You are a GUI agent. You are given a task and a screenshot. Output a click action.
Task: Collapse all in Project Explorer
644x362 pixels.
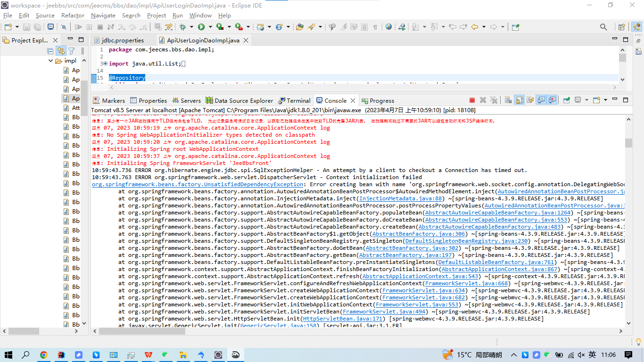point(50,51)
